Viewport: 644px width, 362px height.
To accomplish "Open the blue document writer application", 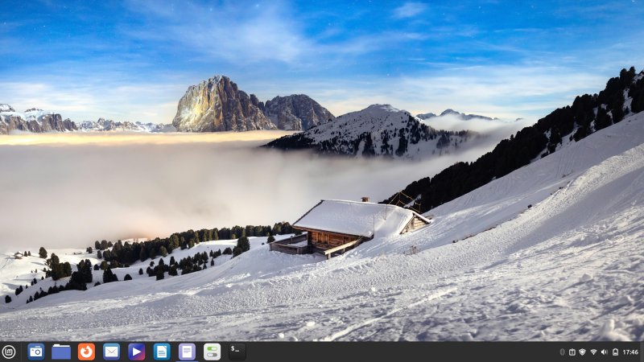I will coord(162,352).
